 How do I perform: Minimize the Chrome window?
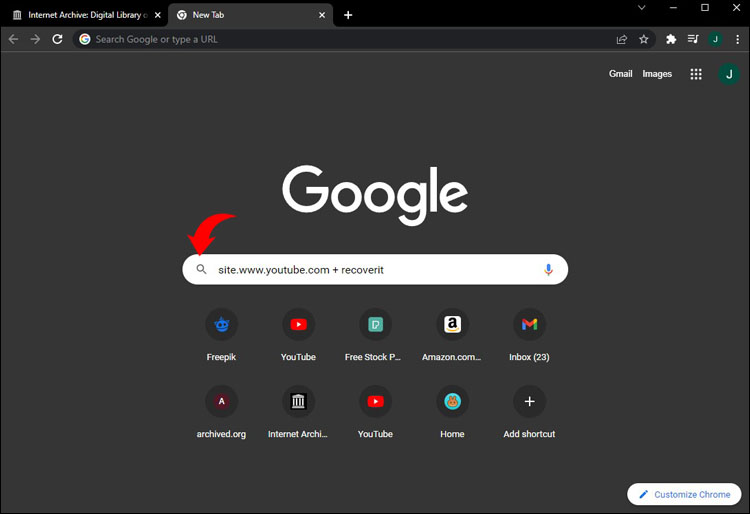673,8
